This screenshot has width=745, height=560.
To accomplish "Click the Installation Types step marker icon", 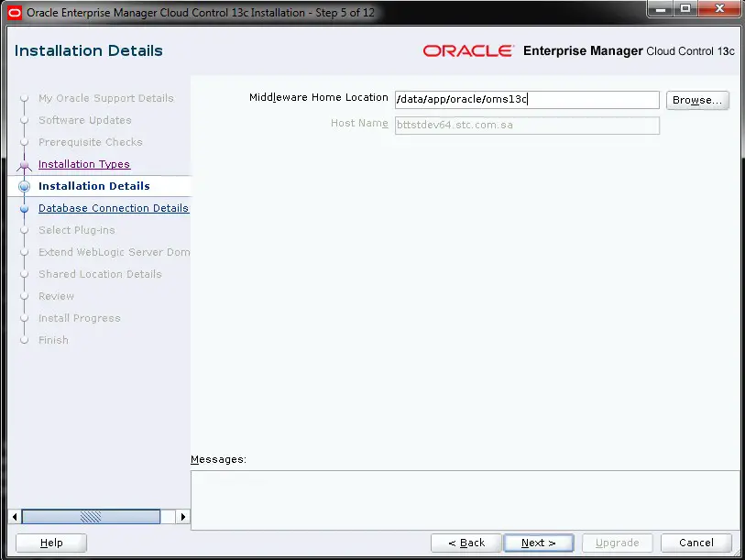I will coord(24,165).
